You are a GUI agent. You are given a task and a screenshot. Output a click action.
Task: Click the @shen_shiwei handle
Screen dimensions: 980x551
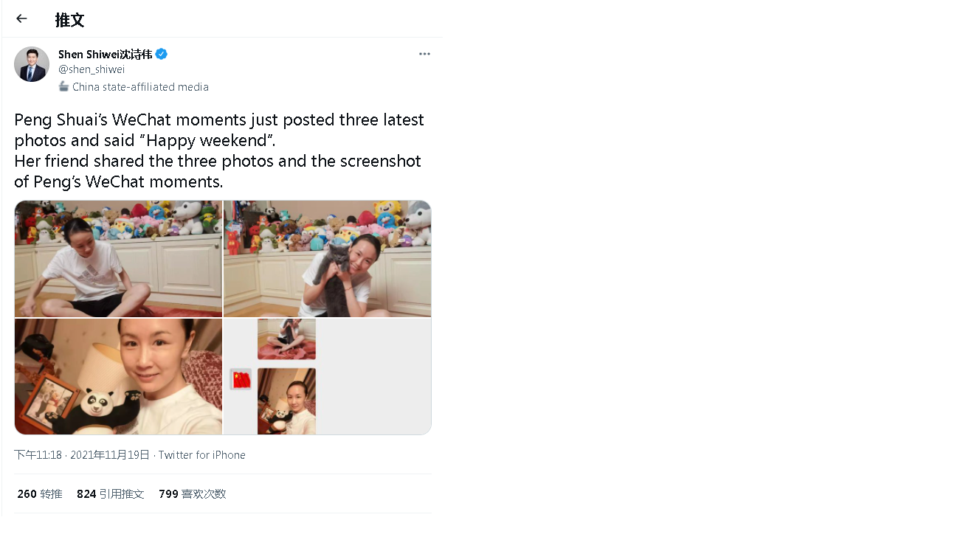point(92,69)
